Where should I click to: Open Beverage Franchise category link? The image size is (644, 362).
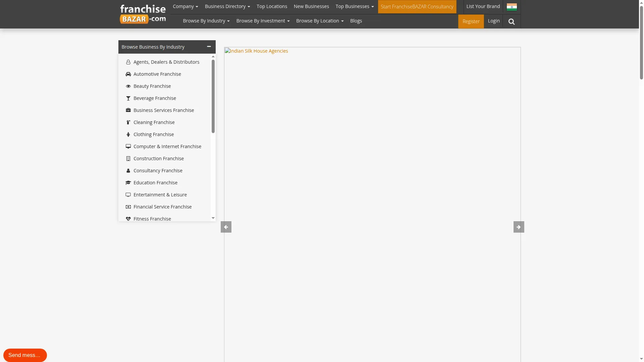click(x=155, y=98)
